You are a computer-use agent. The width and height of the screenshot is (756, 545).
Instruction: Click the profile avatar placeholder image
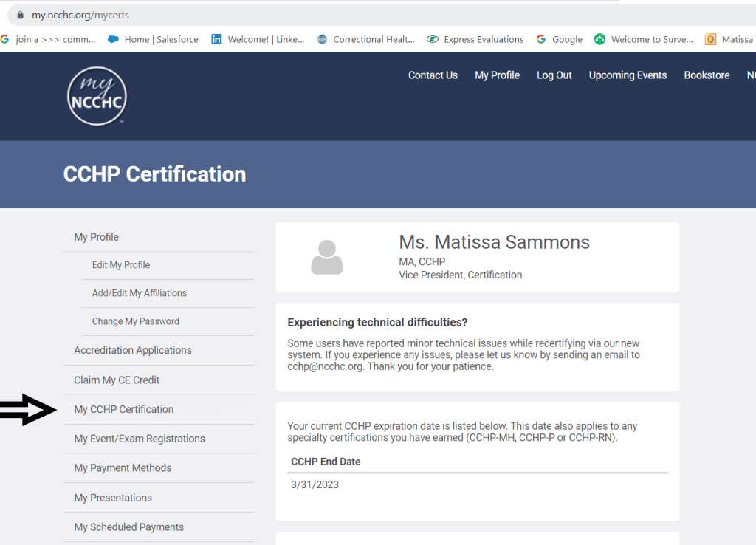click(326, 258)
